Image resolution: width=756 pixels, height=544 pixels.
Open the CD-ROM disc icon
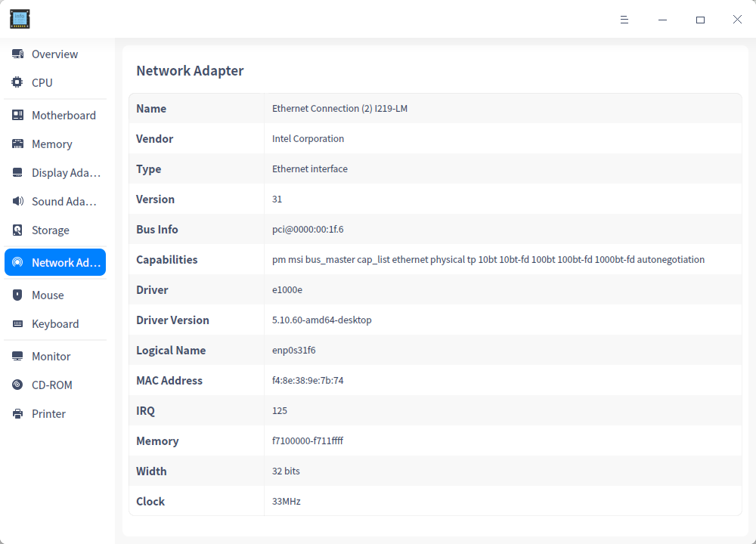(17, 385)
